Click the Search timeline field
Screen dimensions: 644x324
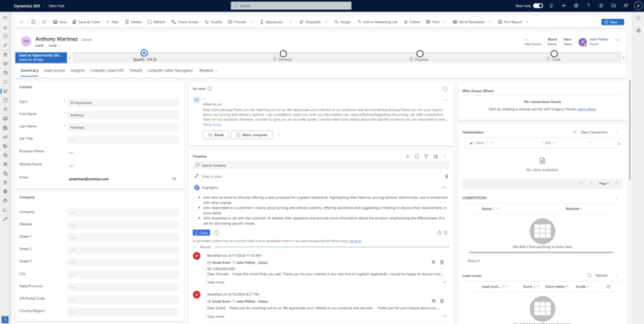pos(321,165)
